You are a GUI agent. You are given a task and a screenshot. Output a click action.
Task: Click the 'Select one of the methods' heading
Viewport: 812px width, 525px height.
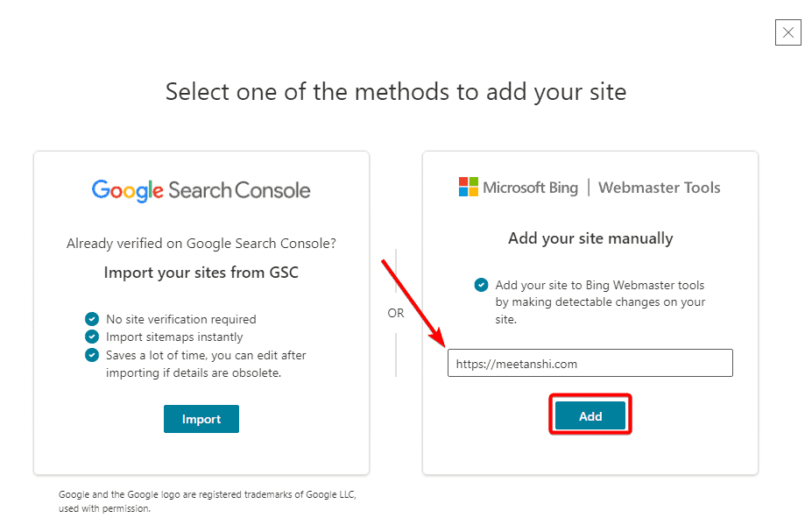pyautogui.click(x=396, y=91)
